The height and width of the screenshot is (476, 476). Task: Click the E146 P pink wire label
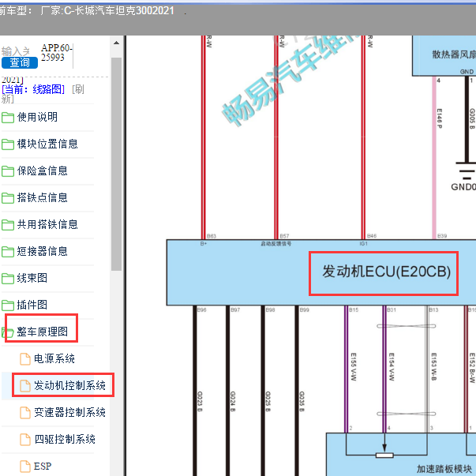439,118
